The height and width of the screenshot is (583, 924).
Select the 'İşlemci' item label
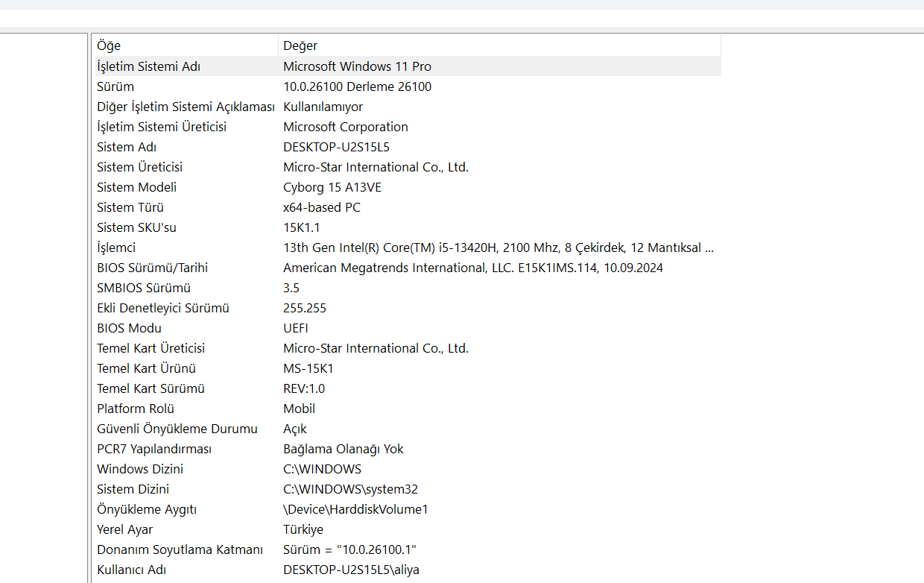click(x=116, y=248)
